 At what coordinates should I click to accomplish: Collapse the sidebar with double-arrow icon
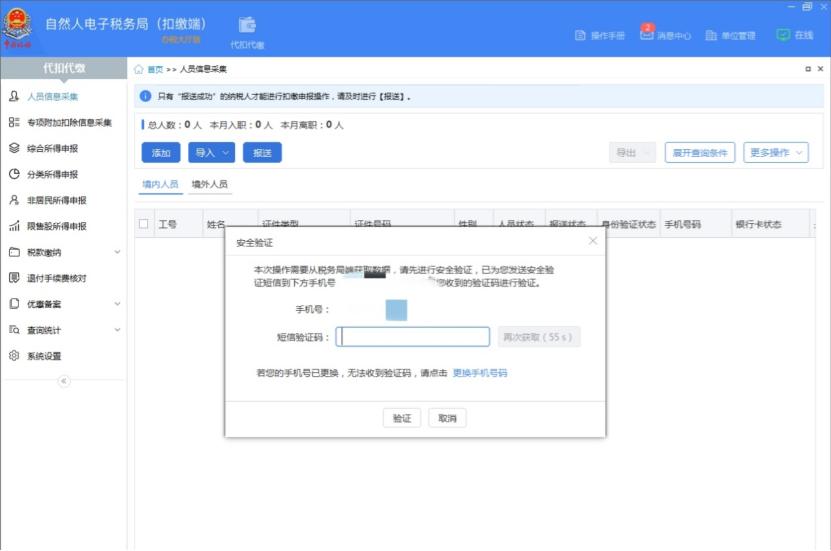[64, 381]
